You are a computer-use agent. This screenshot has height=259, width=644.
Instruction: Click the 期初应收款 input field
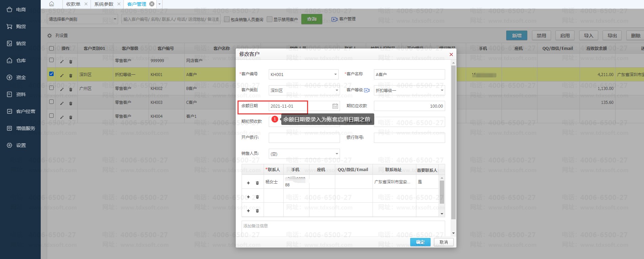[409, 106]
